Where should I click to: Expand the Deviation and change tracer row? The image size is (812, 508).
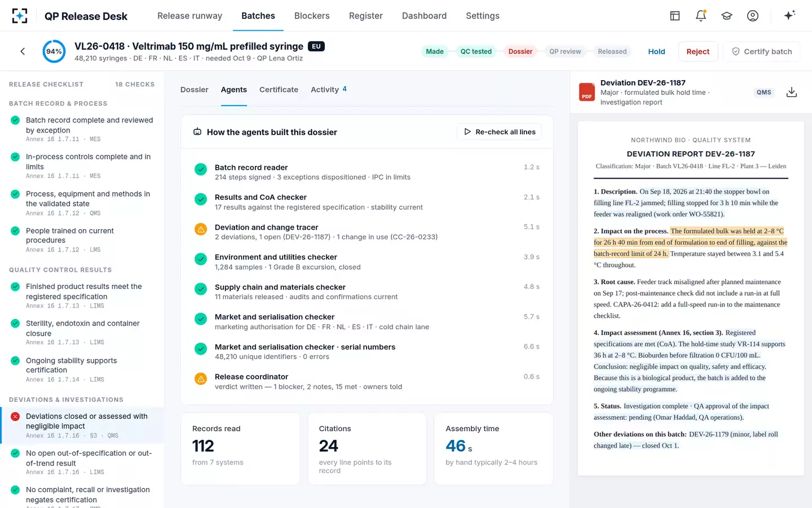[367, 232]
